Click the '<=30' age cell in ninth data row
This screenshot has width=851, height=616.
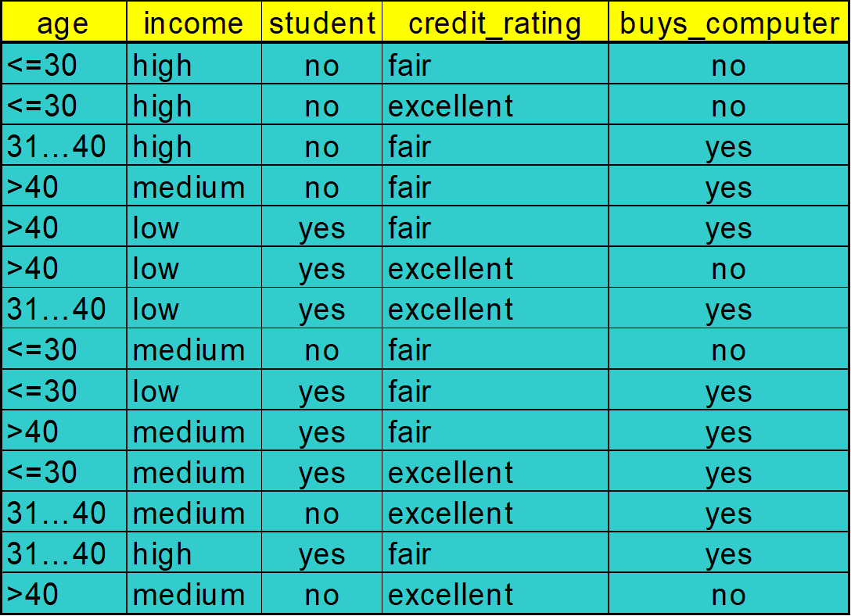pos(43,391)
